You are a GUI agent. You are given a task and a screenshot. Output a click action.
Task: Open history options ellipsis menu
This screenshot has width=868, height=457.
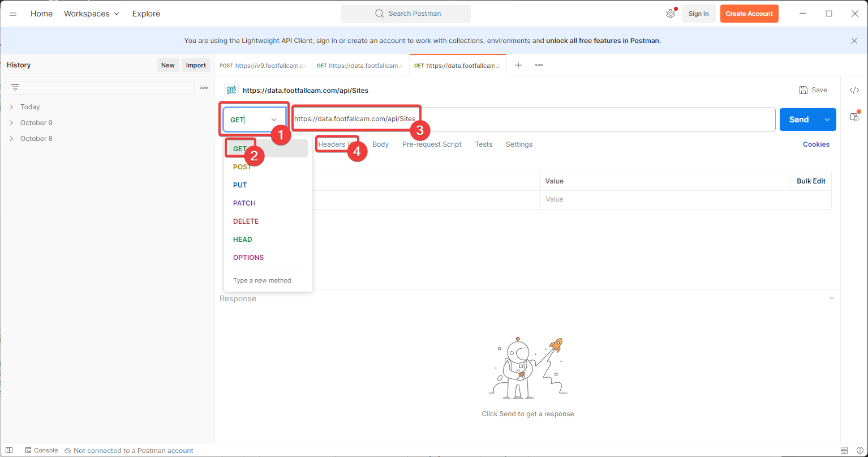click(x=204, y=88)
